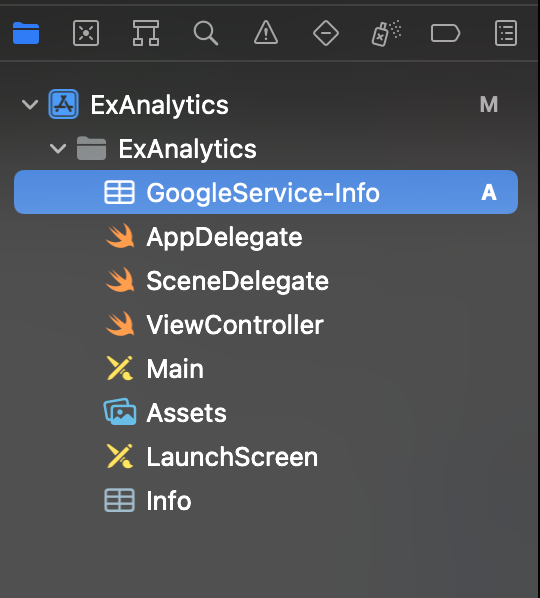Show the Issue navigator warning icon

[266, 32]
